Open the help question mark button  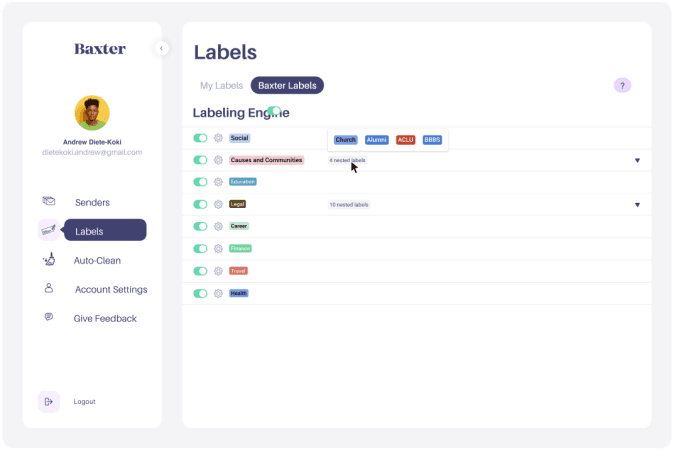point(622,85)
